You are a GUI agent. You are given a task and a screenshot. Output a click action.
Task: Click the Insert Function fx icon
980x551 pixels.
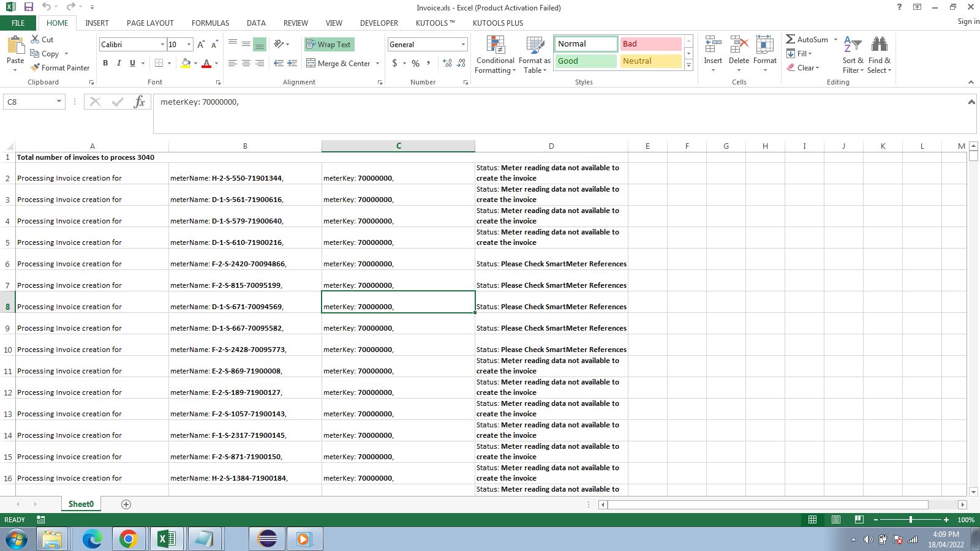click(x=140, y=102)
